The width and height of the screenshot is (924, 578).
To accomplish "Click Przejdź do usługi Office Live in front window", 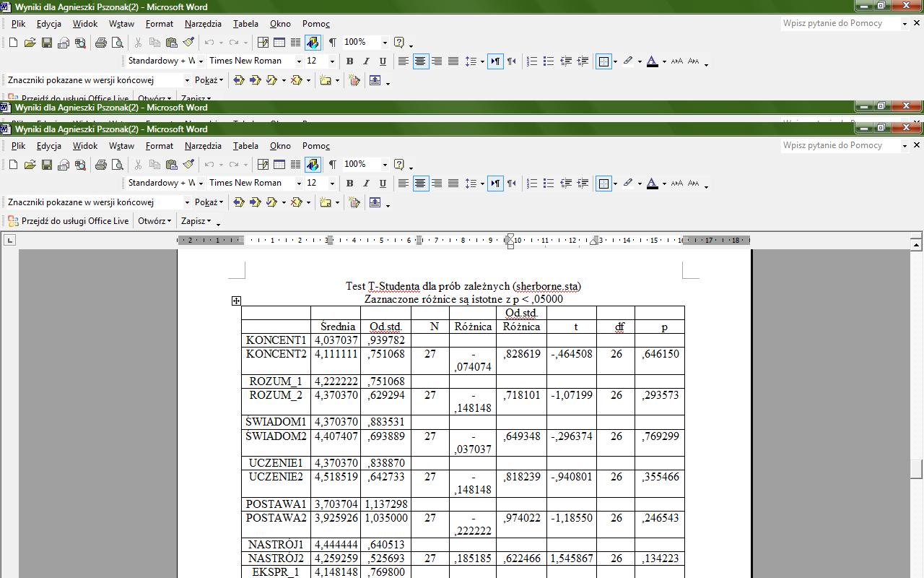I will [68, 221].
